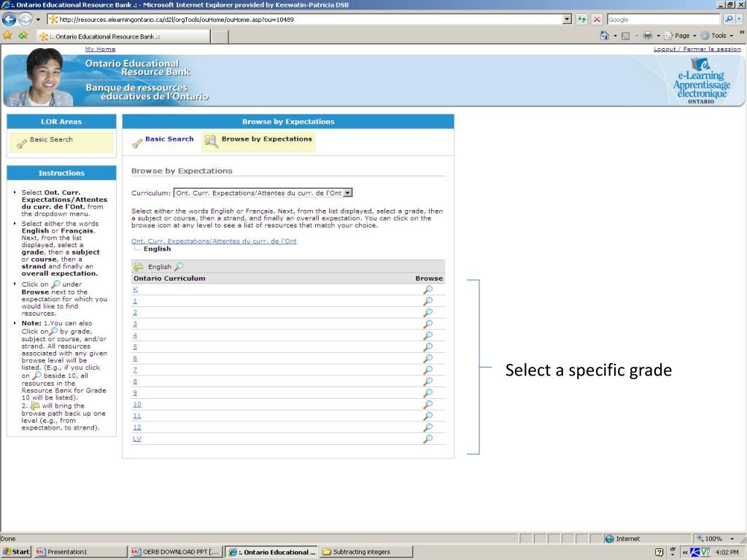The image size is (747, 560).
Task: Open the My Home link
Action: tap(100, 49)
